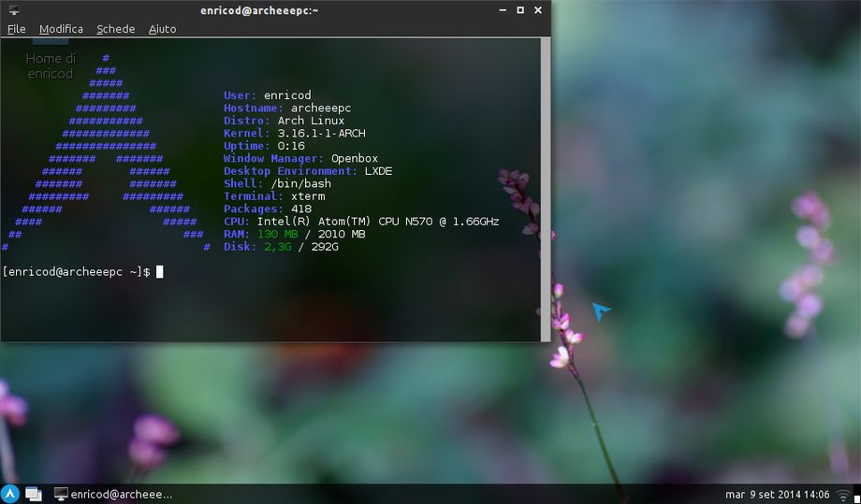The image size is (861, 504).
Task: Click the terminal's vertical scrollbar
Action: point(546,187)
